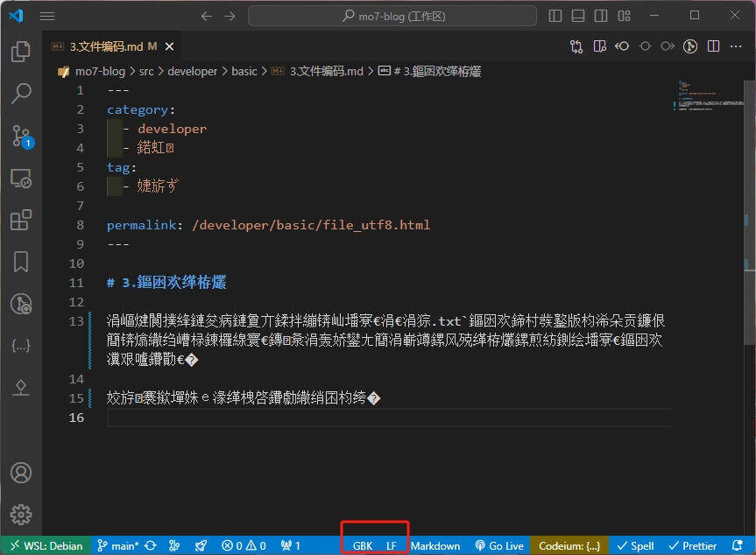756x555 pixels.
Task: Toggle the Spell checker in status bar
Action: 636,545
